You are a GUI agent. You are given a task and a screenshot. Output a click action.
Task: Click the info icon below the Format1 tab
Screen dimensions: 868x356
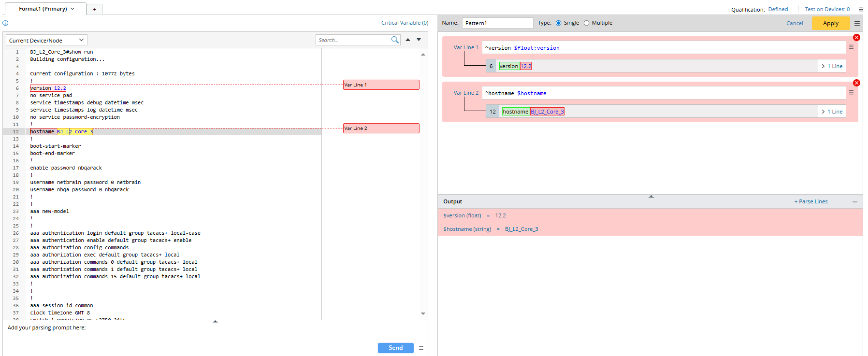tap(5, 23)
